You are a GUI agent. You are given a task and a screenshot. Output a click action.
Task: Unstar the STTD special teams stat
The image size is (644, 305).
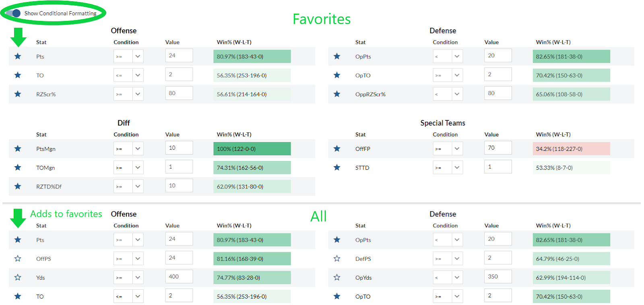pos(337,167)
